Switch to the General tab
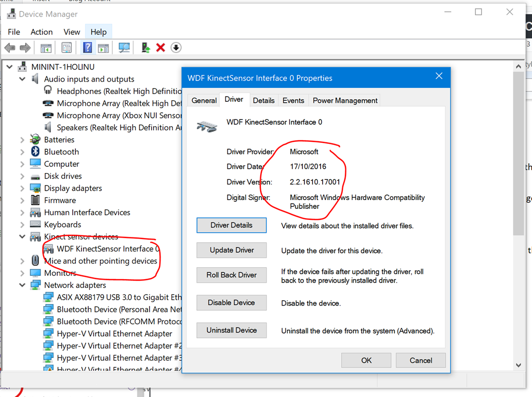 (x=204, y=100)
